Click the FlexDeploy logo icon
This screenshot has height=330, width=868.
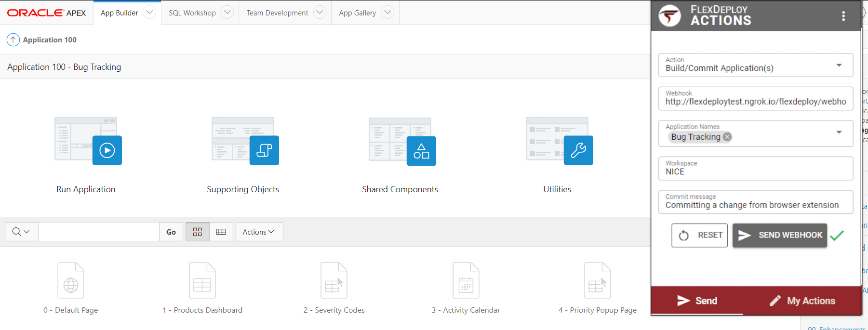[x=669, y=15]
